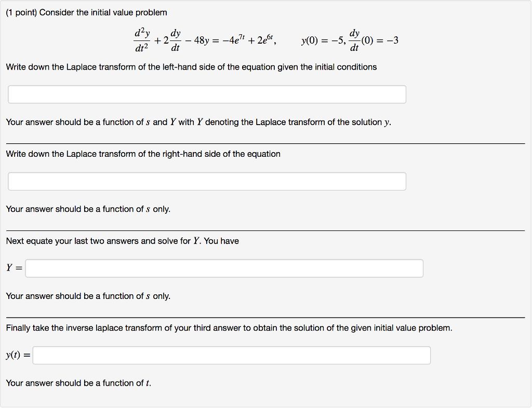Select the 'solve for Y' instruction text
Viewport: 532px width, 408px height.
point(122,240)
